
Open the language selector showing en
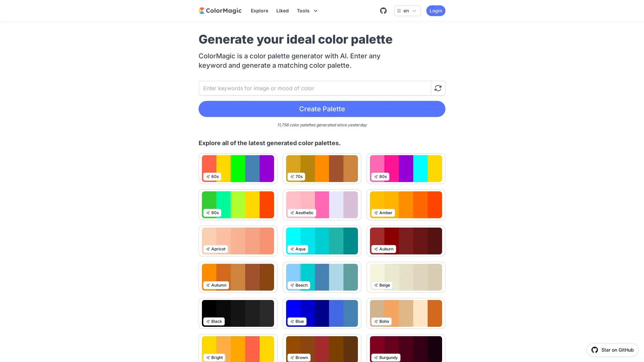[x=407, y=11]
